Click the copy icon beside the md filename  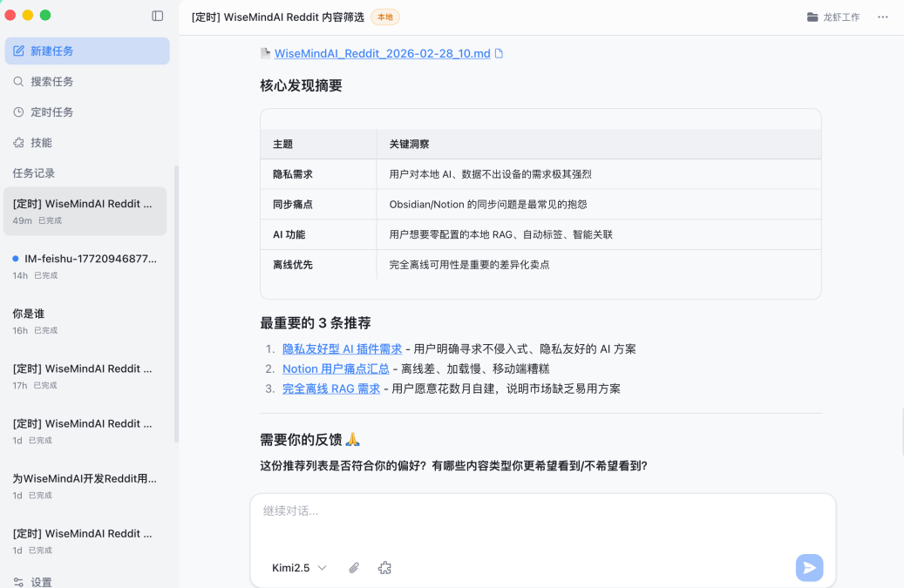[500, 53]
